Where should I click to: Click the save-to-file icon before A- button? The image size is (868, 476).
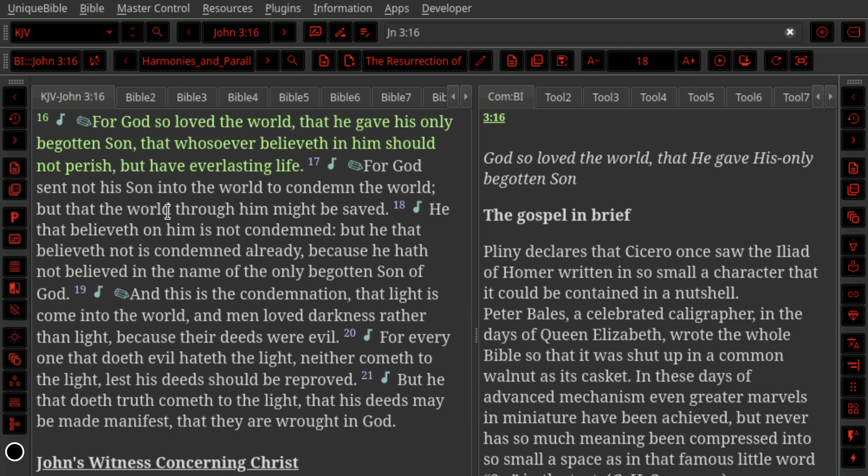pyautogui.click(x=562, y=61)
